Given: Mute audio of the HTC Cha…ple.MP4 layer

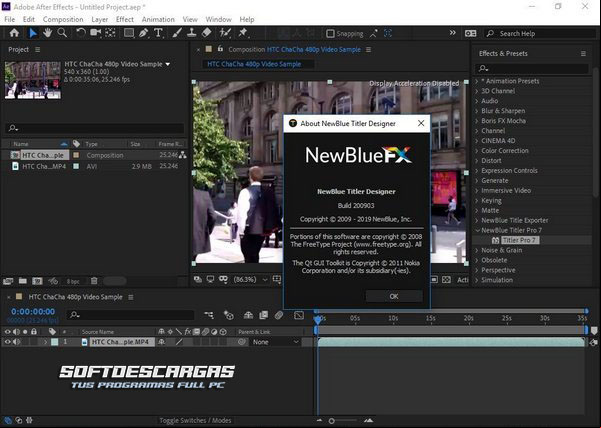Looking at the screenshot, I should tap(16, 342).
